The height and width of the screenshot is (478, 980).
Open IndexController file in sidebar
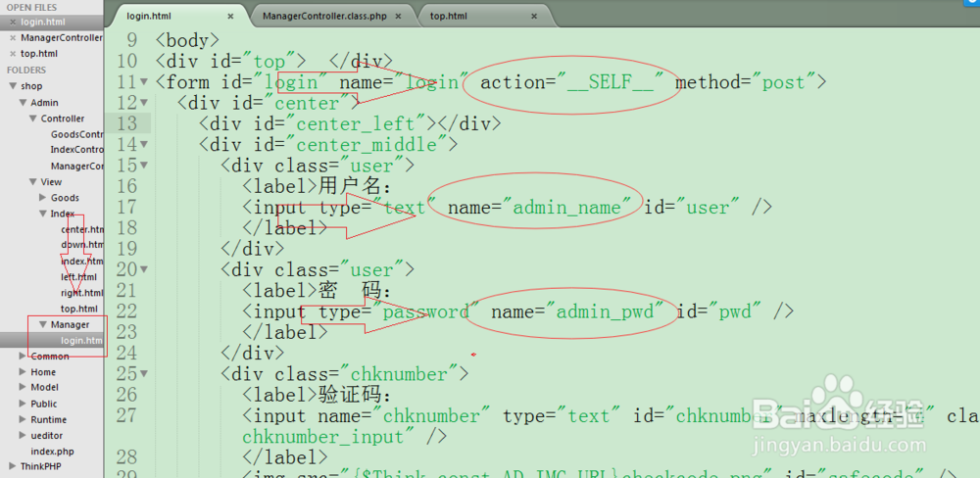(76, 150)
